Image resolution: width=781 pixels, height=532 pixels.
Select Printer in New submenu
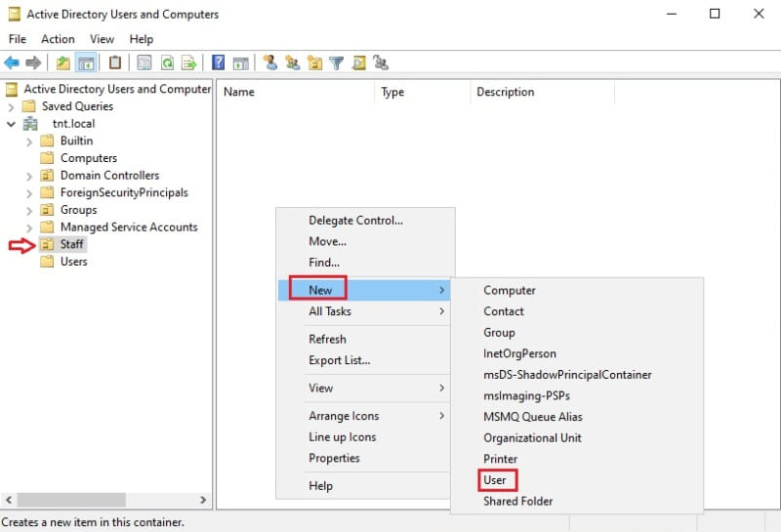(x=577, y=459)
